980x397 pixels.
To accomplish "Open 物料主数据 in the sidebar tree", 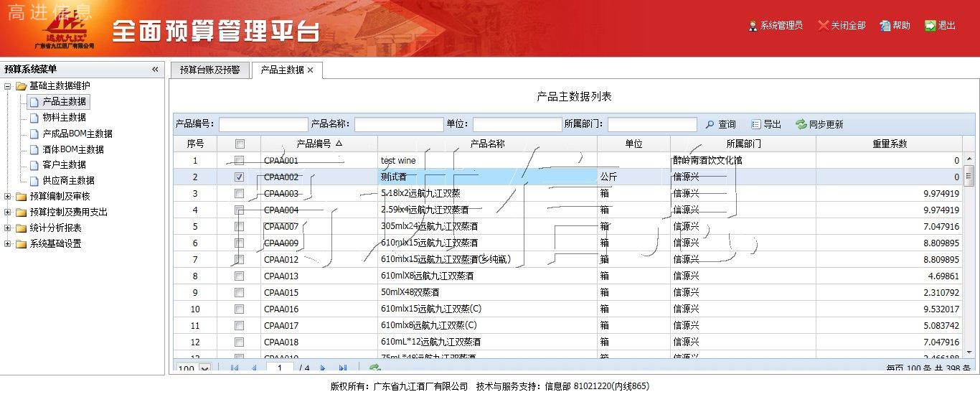I will click(64, 117).
